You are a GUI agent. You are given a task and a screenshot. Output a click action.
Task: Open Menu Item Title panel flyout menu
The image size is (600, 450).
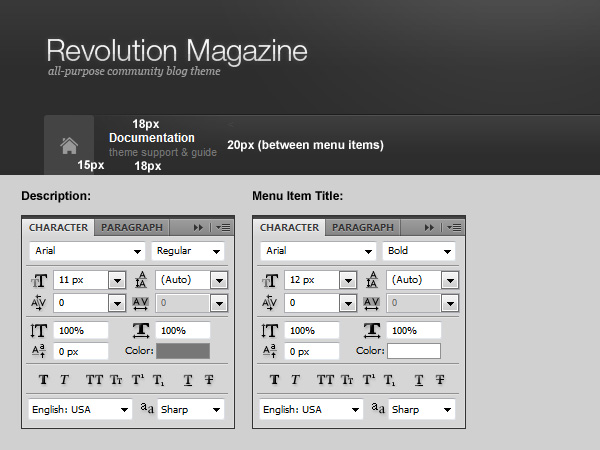point(454,228)
